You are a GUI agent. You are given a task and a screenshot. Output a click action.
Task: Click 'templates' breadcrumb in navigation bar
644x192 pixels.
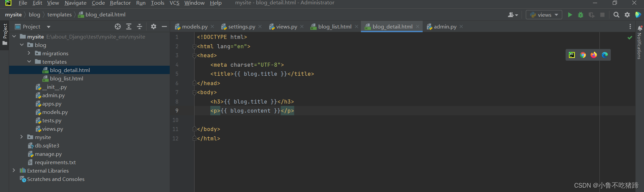[x=59, y=15]
